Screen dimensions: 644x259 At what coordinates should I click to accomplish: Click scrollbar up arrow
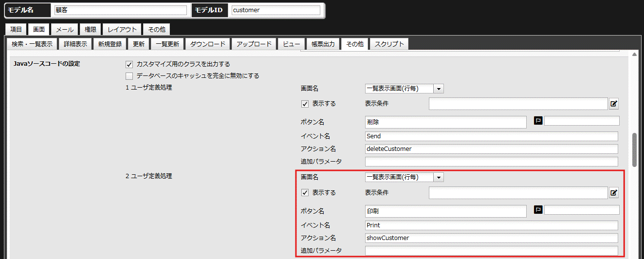(634, 55)
